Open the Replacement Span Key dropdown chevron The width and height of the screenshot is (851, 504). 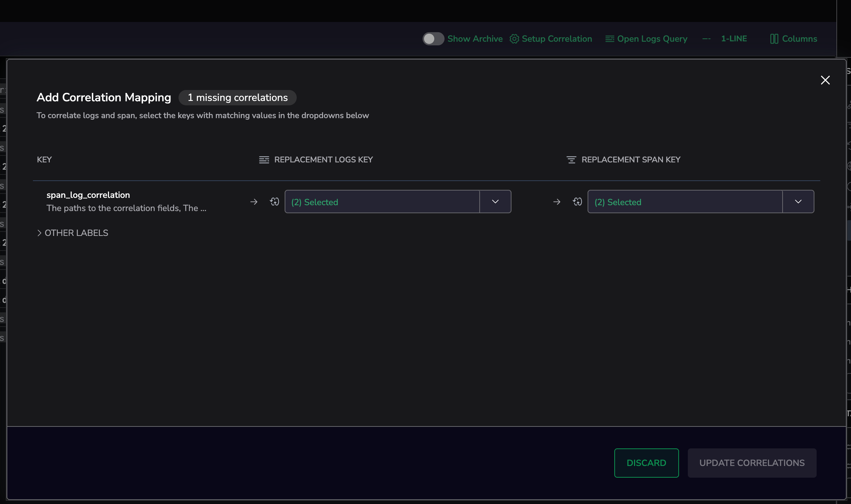tap(798, 202)
